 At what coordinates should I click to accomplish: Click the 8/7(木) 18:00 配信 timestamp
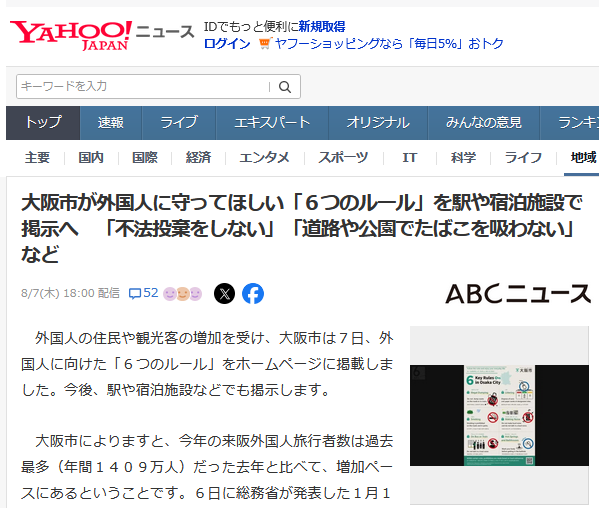(x=70, y=293)
